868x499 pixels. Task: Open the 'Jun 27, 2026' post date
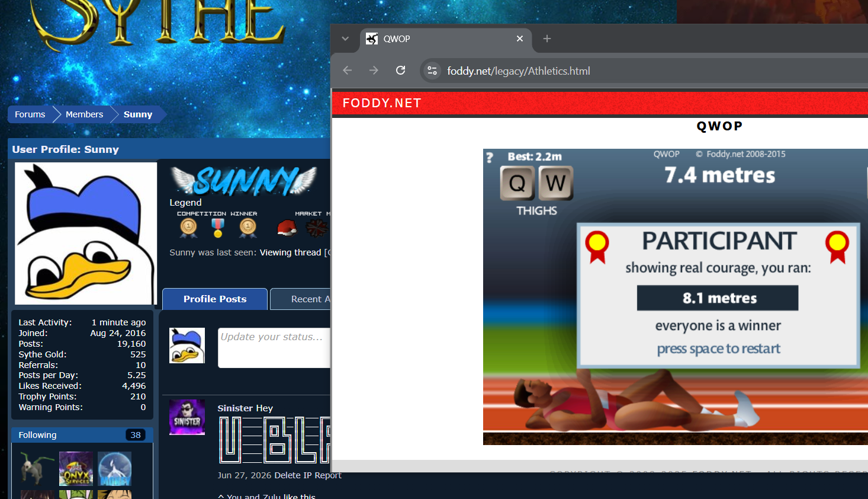click(245, 475)
